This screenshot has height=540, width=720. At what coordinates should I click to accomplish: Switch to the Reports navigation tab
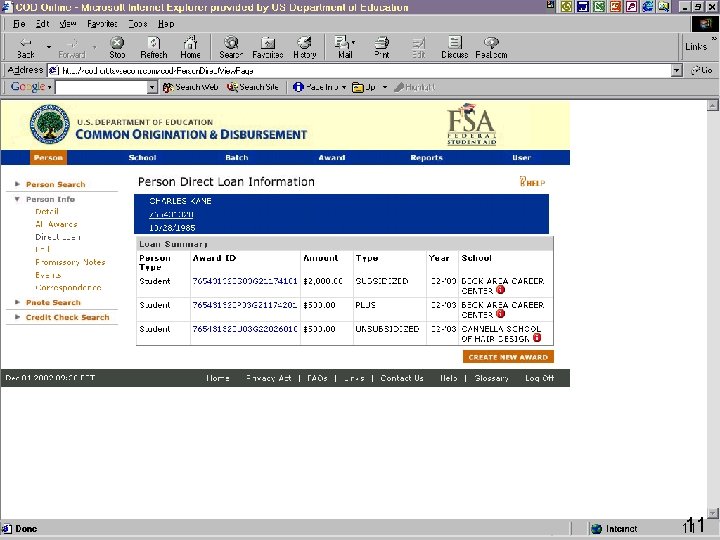click(x=427, y=158)
